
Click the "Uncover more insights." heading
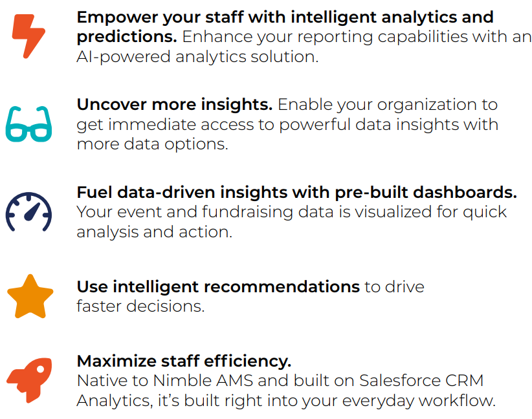click(x=175, y=105)
